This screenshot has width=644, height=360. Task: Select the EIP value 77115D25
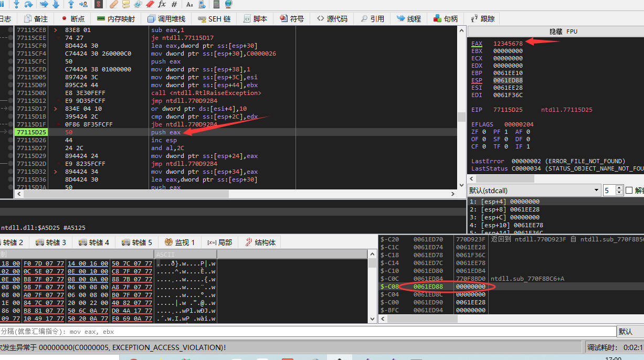pyautogui.click(x=508, y=110)
